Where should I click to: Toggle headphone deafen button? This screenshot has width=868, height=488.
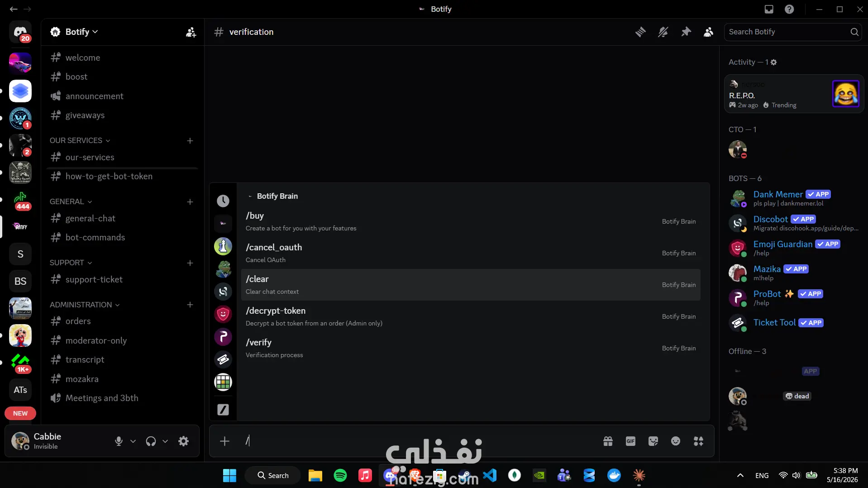(151, 441)
